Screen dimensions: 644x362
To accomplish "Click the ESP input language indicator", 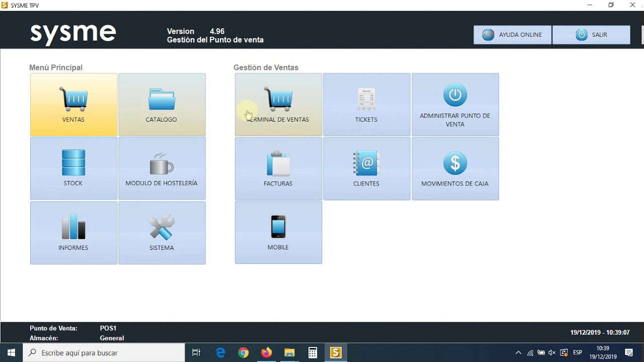I will 578,352.
